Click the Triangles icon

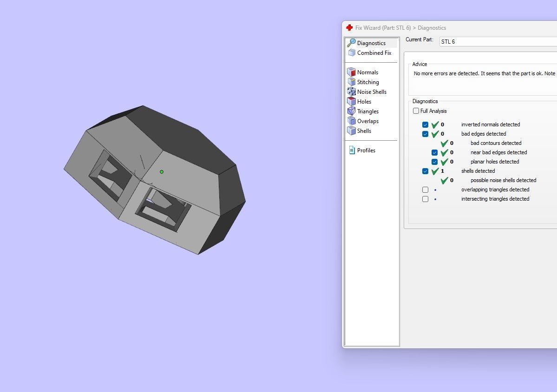(x=351, y=111)
